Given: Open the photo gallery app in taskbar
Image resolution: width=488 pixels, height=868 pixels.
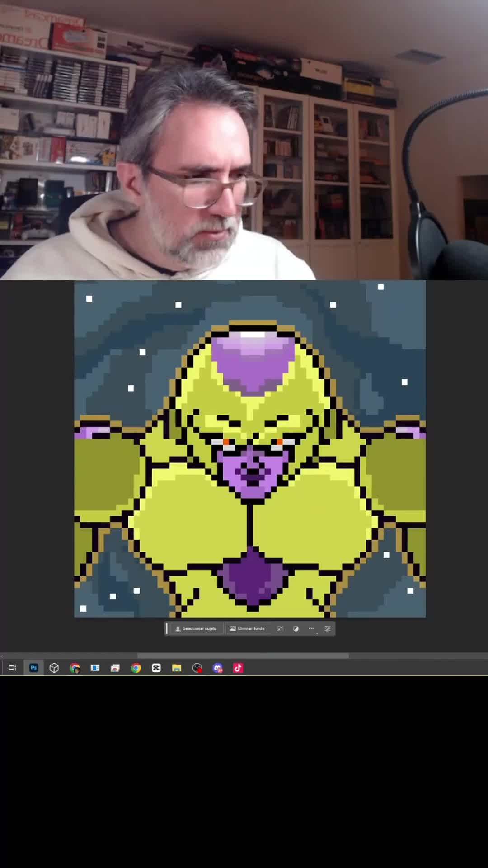Looking at the screenshot, I should [x=115, y=668].
